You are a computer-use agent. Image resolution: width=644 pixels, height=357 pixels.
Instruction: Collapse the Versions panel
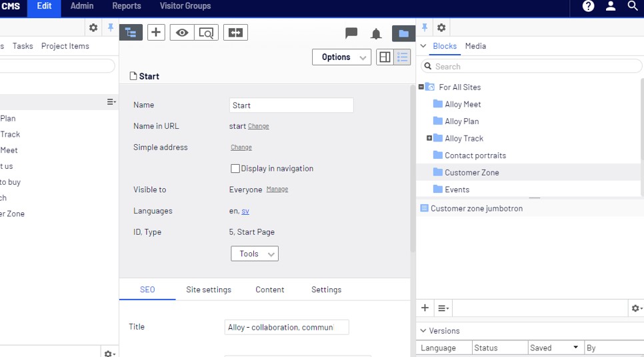pos(423,331)
